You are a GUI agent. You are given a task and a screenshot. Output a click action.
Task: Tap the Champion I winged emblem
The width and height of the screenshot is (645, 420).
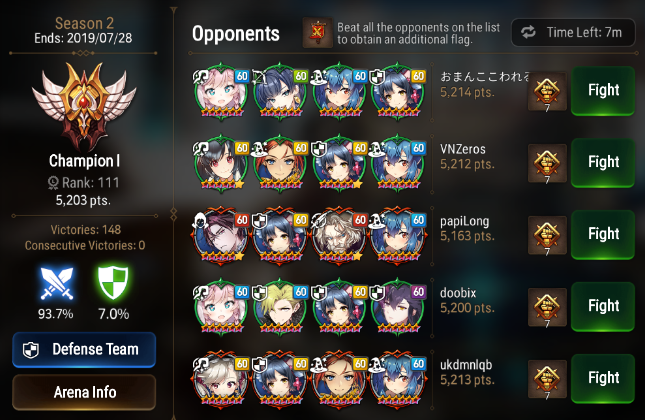click(x=84, y=104)
